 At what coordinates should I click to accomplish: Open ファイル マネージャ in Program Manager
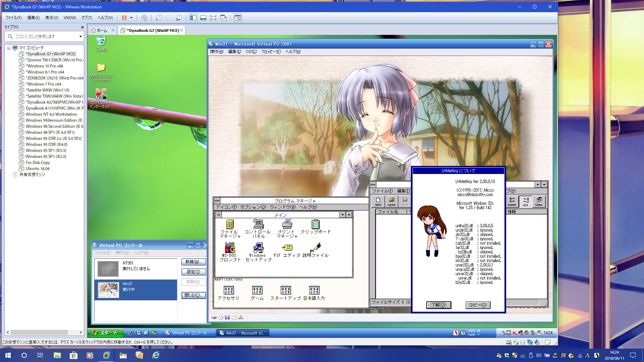(x=230, y=229)
